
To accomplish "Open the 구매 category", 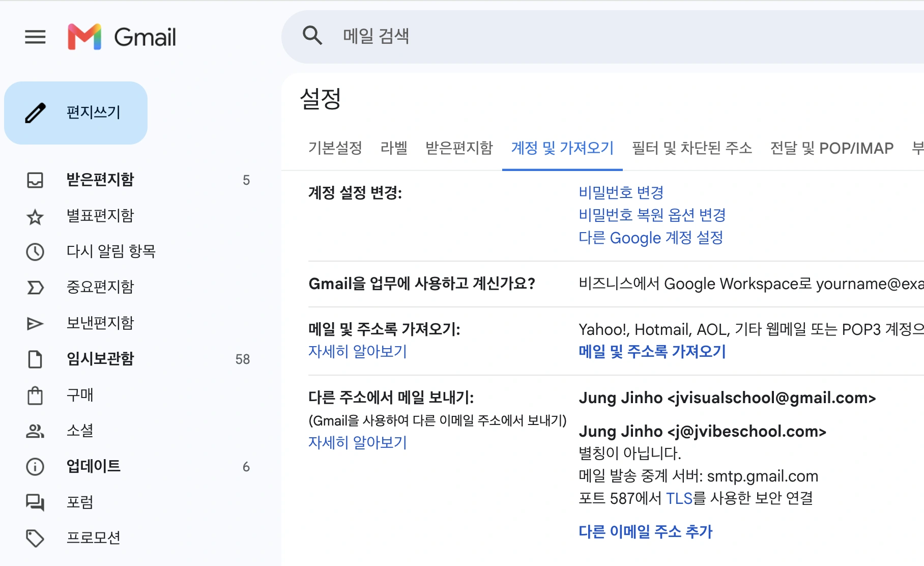I will [x=80, y=394].
